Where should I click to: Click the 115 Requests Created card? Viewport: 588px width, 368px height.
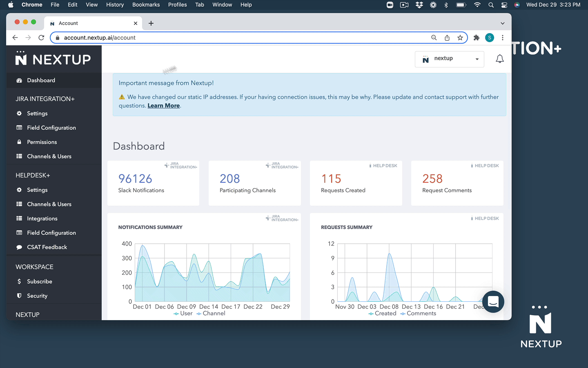pos(356,183)
